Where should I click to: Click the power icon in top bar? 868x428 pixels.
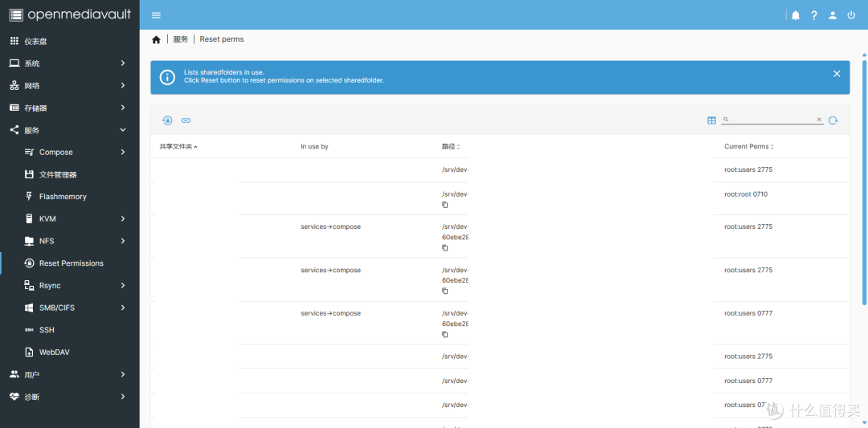coord(851,15)
